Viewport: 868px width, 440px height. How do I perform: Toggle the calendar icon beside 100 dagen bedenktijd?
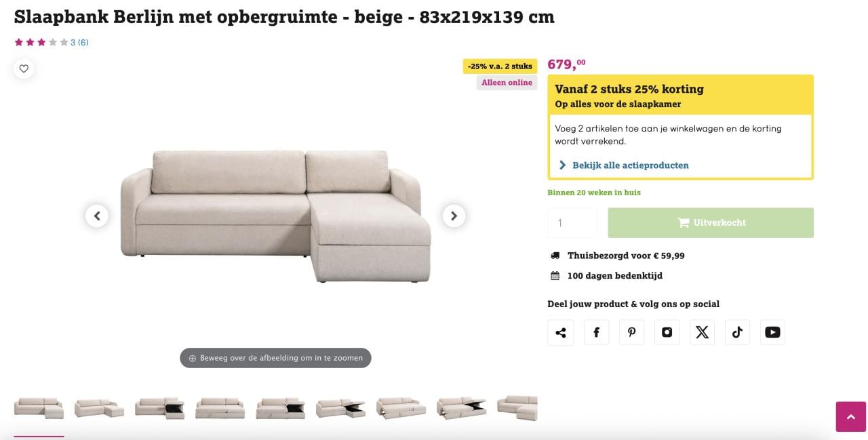click(x=553, y=275)
